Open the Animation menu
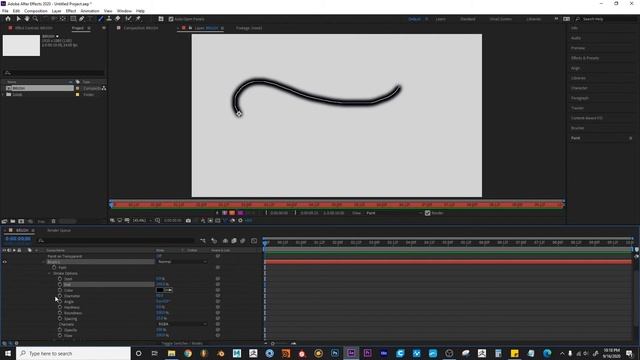640x360 pixels. 90,11
